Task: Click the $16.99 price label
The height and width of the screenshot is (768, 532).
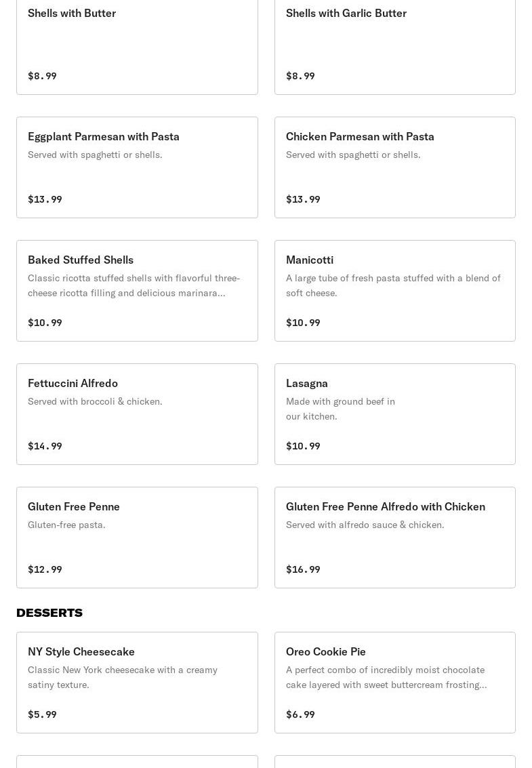Action: (303, 569)
